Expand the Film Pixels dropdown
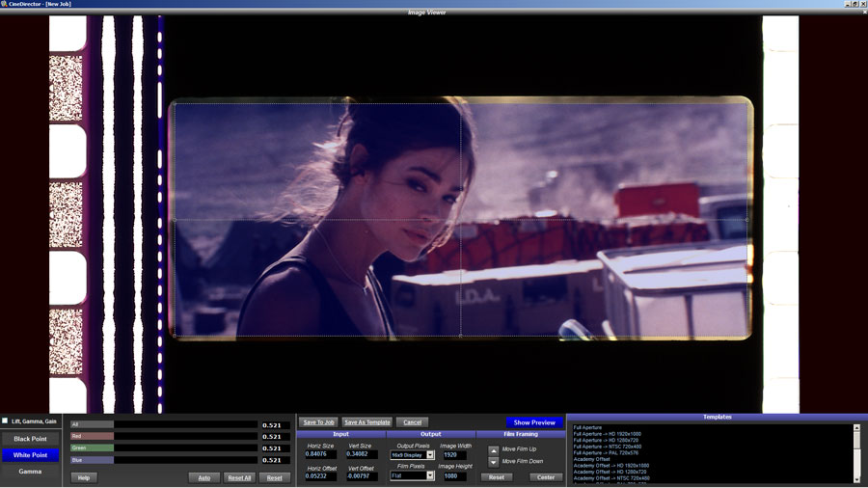 pyautogui.click(x=430, y=475)
